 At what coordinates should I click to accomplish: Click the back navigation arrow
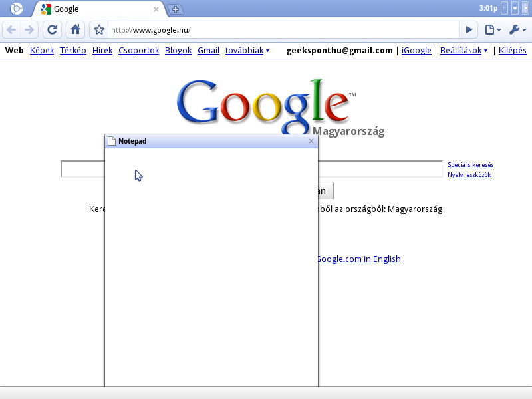11,30
